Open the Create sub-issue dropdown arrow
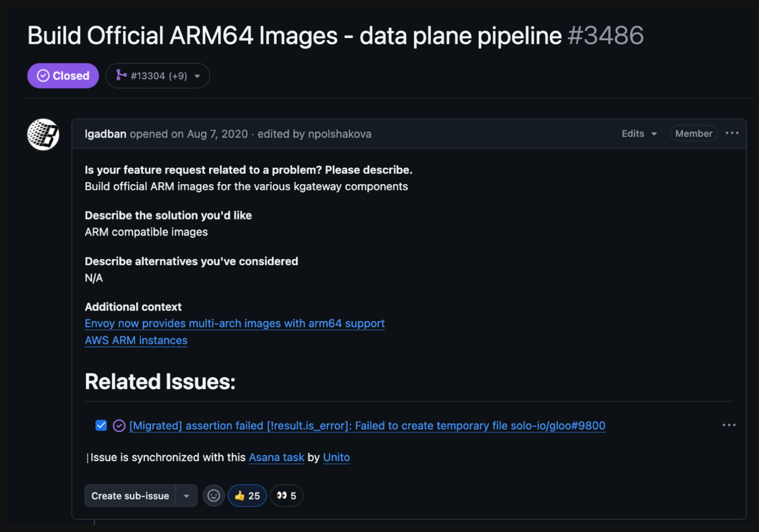759x532 pixels. click(x=186, y=496)
